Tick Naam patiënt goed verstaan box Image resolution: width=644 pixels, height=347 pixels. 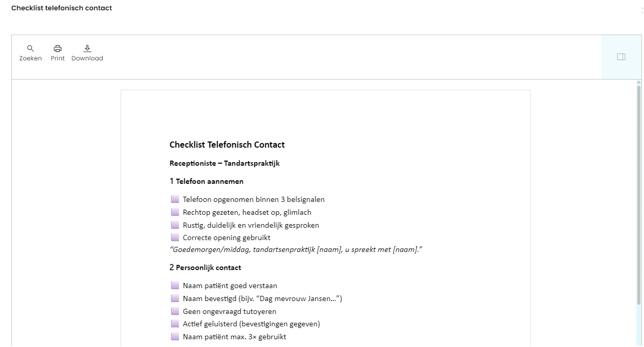point(174,286)
